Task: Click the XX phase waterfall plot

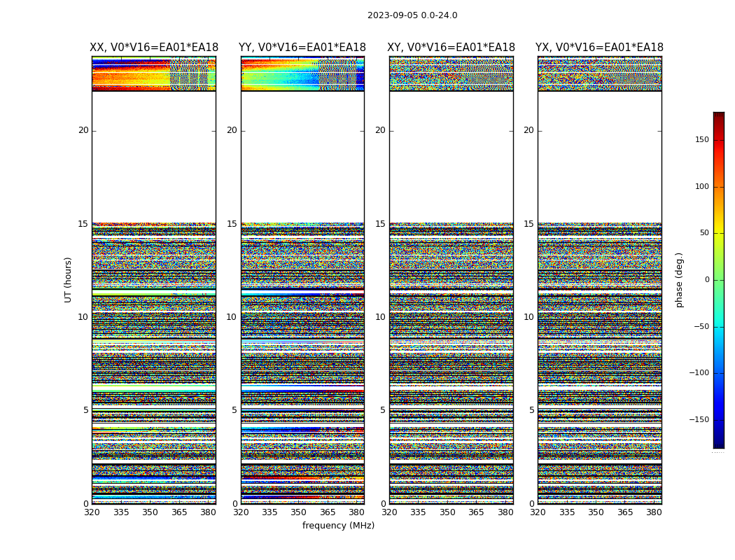Action: coord(154,280)
